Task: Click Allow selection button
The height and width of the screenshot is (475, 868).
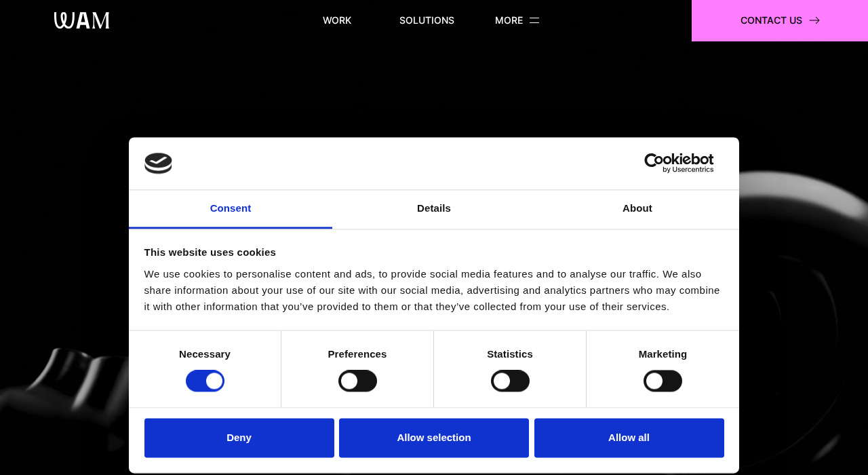Action: 434,438
